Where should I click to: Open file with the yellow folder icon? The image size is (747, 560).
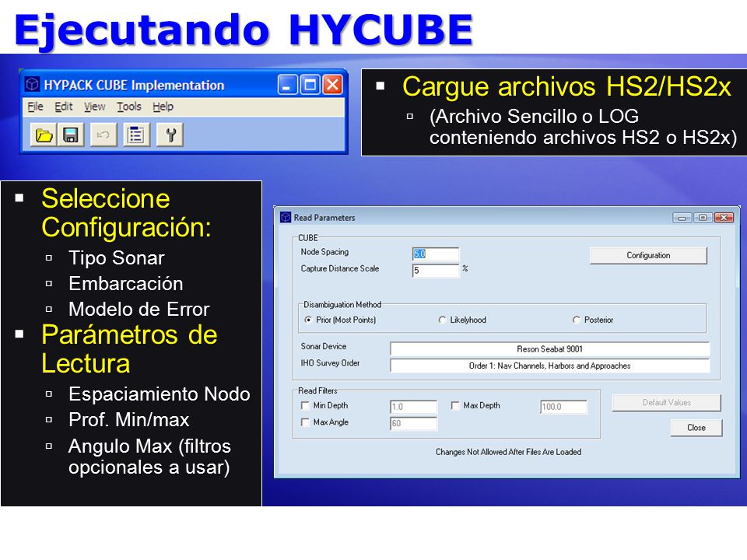[44, 135]
